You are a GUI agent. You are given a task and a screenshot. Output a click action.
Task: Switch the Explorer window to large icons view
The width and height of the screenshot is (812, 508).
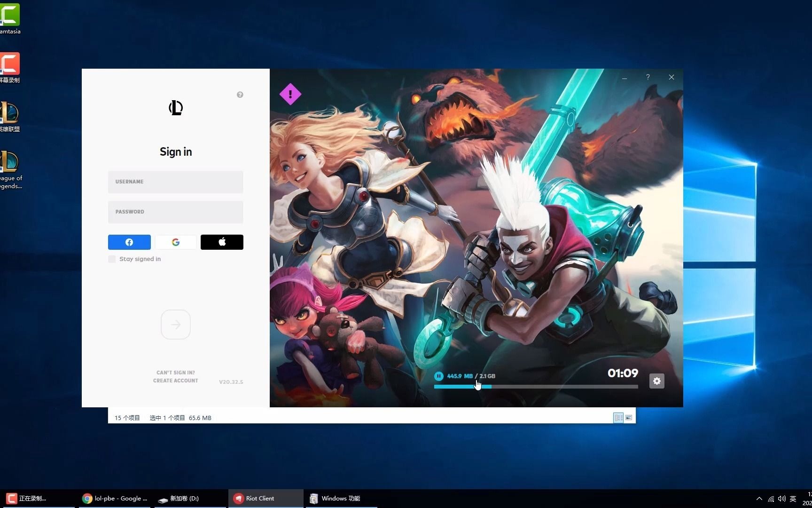pos(629,418)
